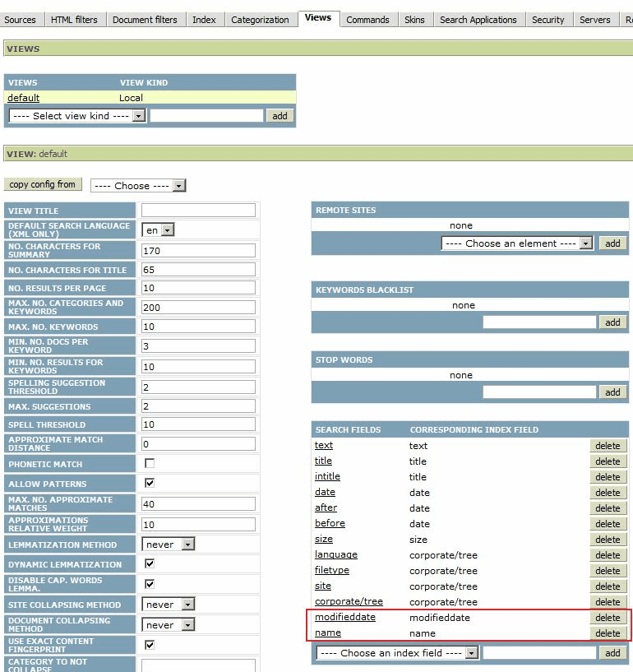The width and height of the screenshot is (633, 672).
Task: Go to the Servers tab
Action: [x=594, y=20]
